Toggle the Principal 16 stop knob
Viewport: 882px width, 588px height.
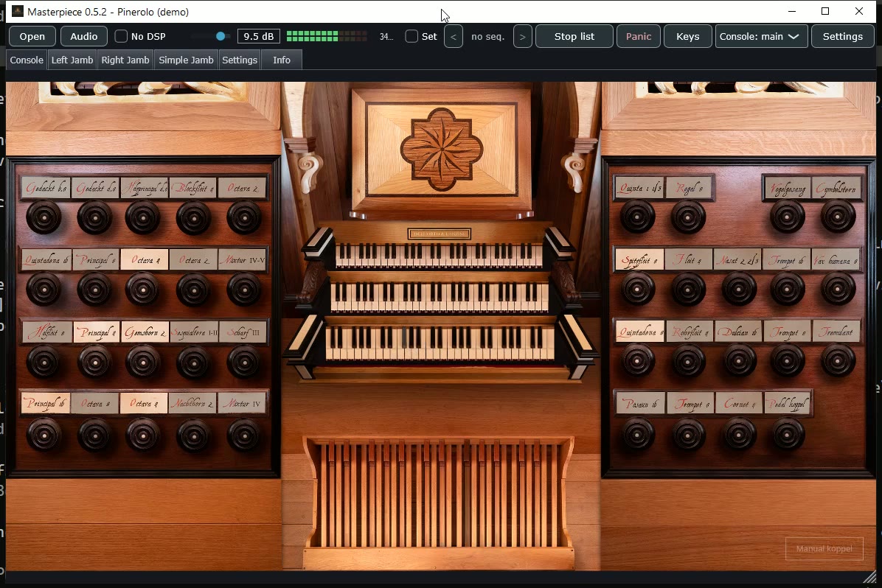44,435
